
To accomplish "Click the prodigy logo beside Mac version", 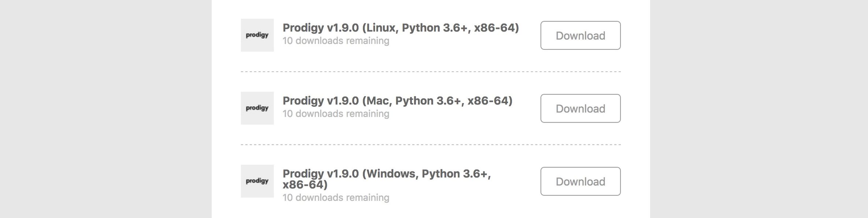I will (x=257, y=108).
